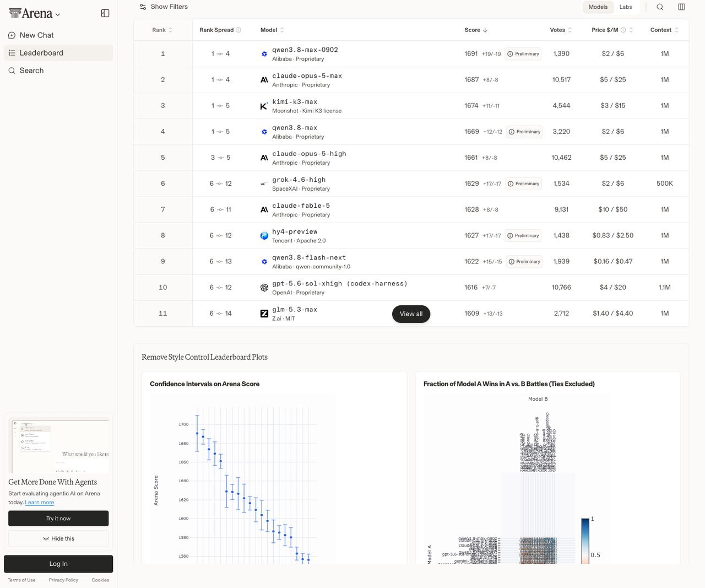
Task: Collapse the sidebar panel icon
Action: pyautogui.click(x=105, y=13)
